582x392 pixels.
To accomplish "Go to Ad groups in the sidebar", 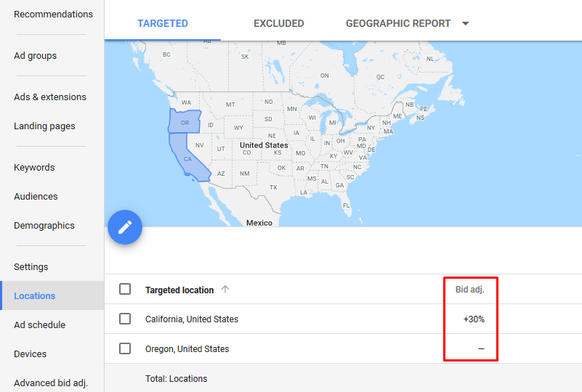I will tap(36, 56).
